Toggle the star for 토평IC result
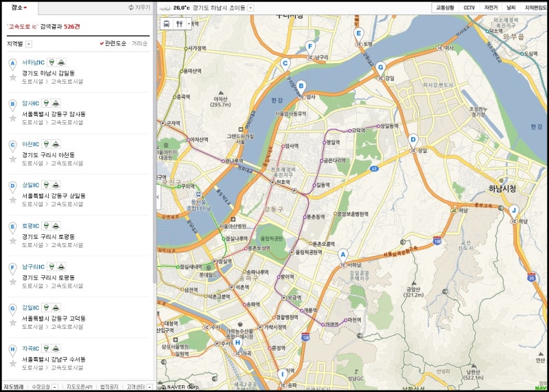Image resolution: width=549 pixels, height=392 pixels. (x=12, y=240)
